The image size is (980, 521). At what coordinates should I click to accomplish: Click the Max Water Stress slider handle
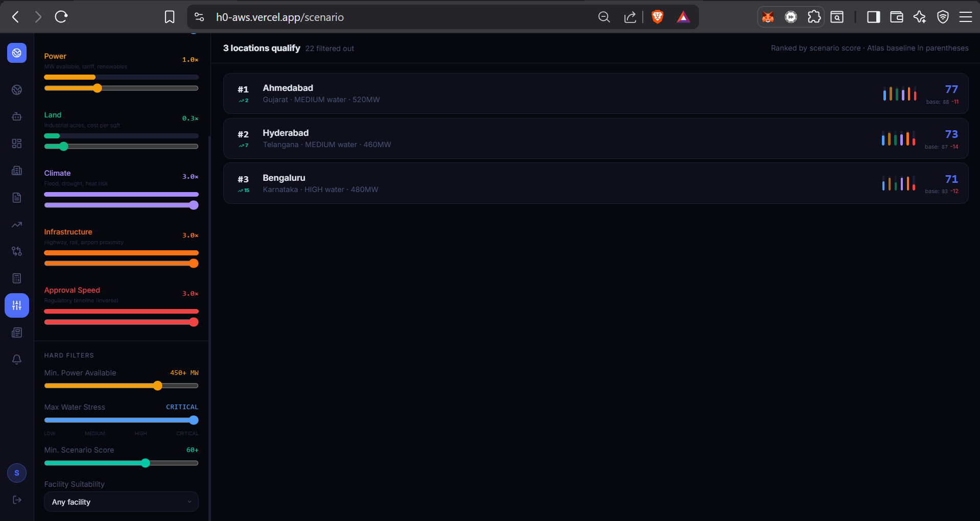(194, 420)
